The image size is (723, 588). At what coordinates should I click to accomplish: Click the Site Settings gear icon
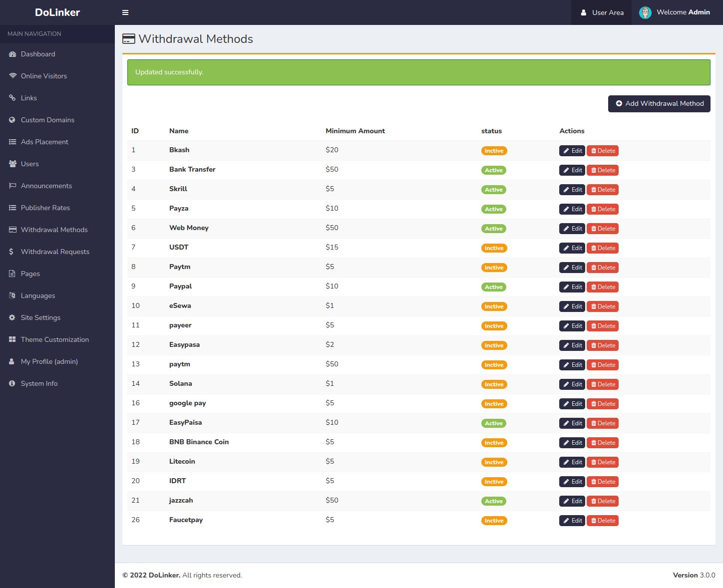click(12, 317)
